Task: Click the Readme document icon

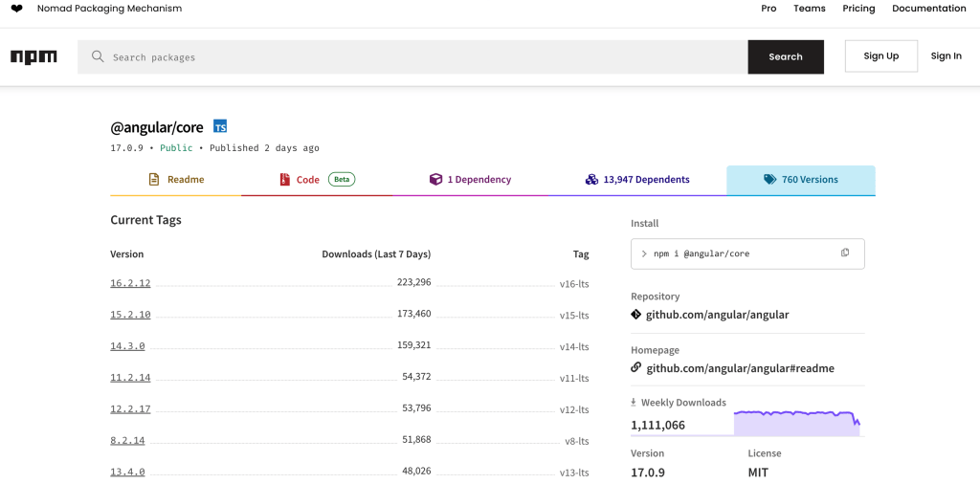Action: (x=154, y=179)
